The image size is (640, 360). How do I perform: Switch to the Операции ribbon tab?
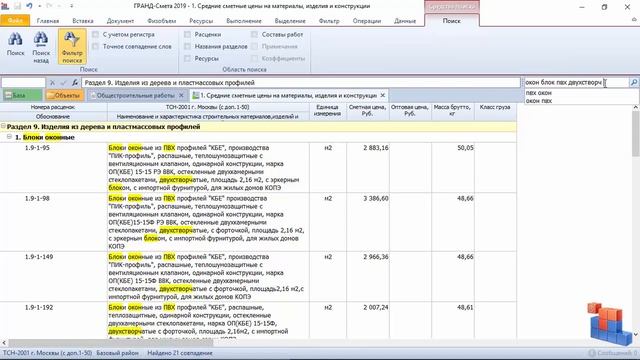tap(367, 21)
